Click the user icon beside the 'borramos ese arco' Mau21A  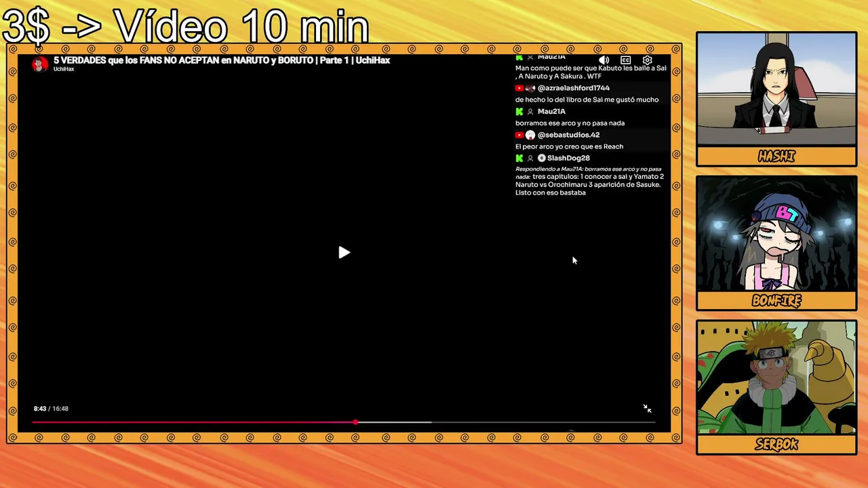point(530,112)
